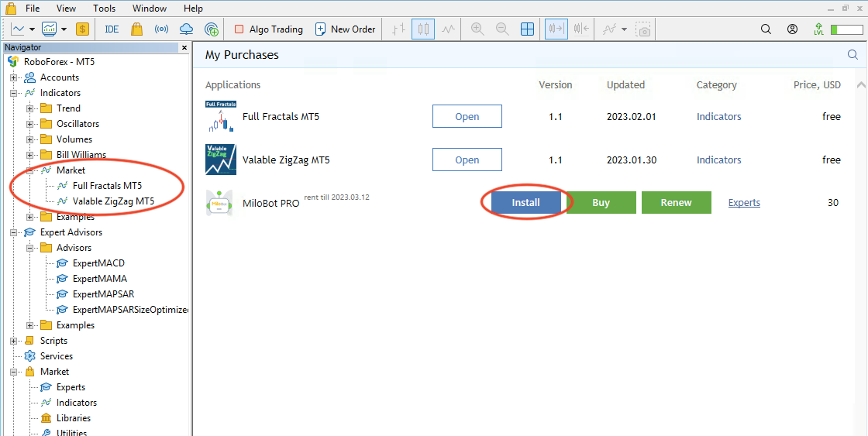Click the Market shopping bag toolbar icon
Viewport: 868px width, 436px height.
pos(136,29)
